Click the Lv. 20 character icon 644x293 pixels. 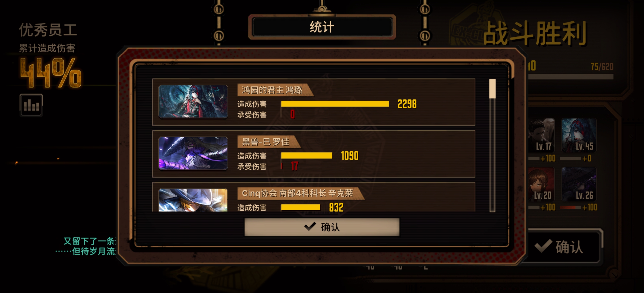coord(541,185)
